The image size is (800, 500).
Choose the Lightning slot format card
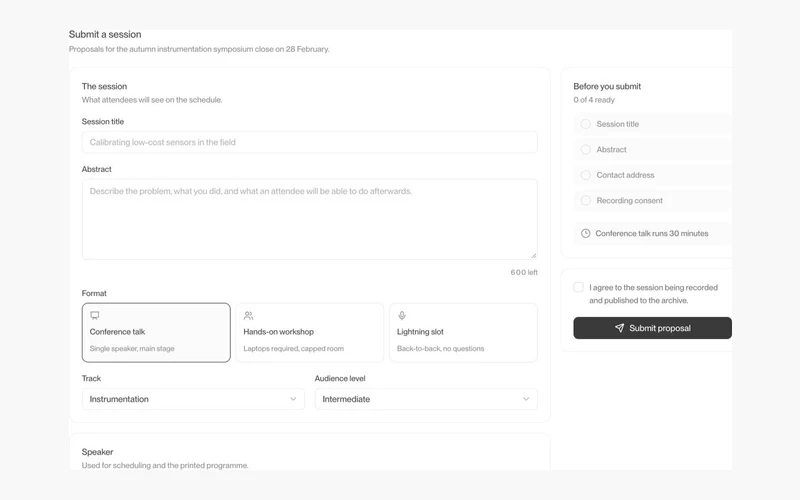tap(463, 333)
